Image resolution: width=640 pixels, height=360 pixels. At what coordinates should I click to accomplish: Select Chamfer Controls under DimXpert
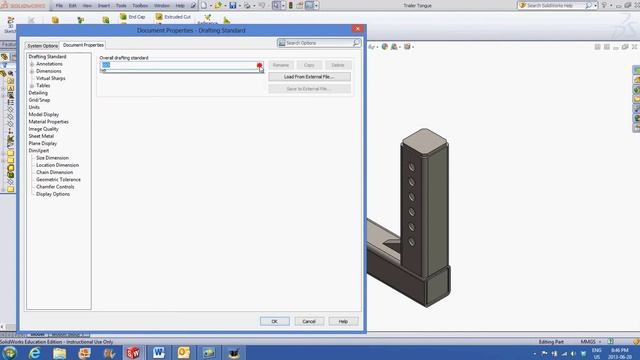point(55,187)
